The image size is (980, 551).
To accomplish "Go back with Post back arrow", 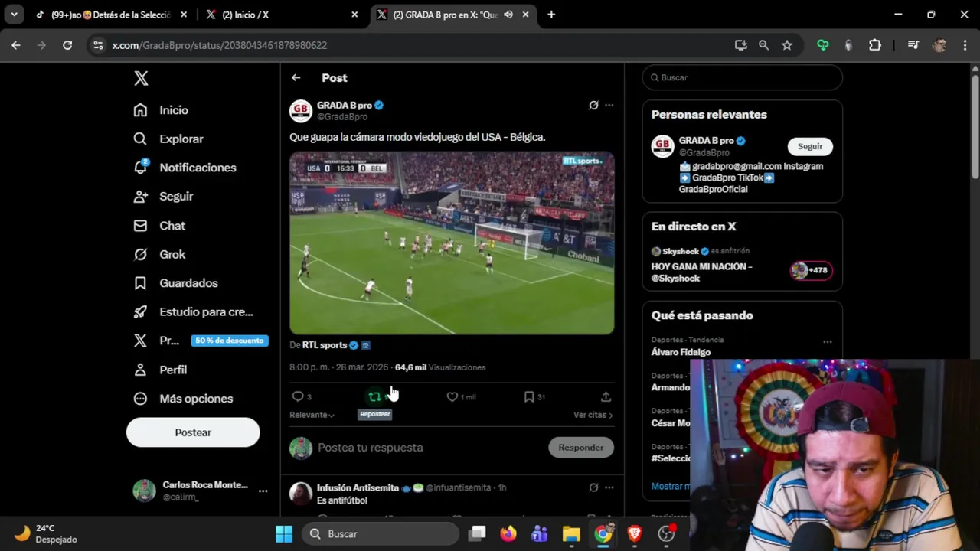I will click(296, 78).
